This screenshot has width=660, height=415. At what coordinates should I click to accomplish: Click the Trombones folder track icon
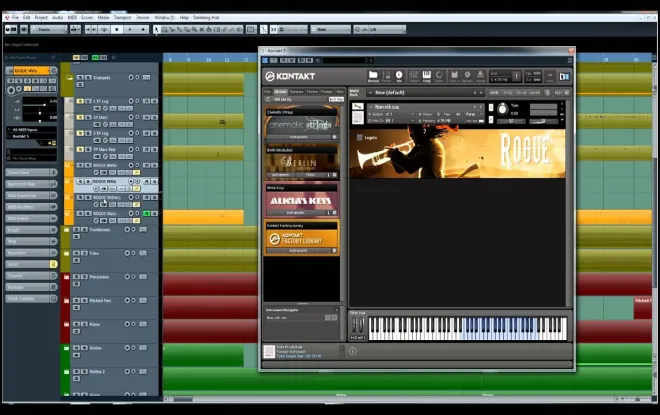pyautogui.click(x=67, y=230)
